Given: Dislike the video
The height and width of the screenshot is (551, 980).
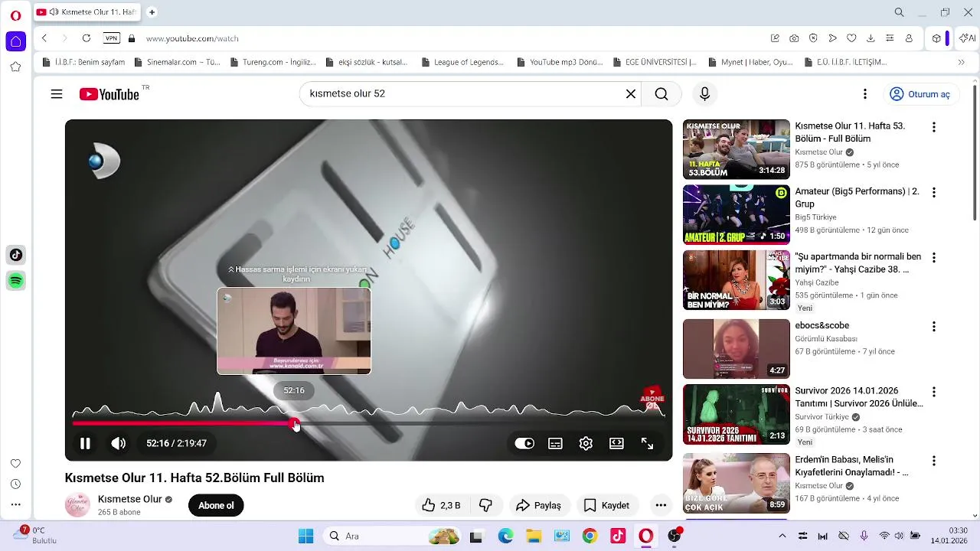Looking at the screenshot, I should pyautogui.click(x=485, y=505).
